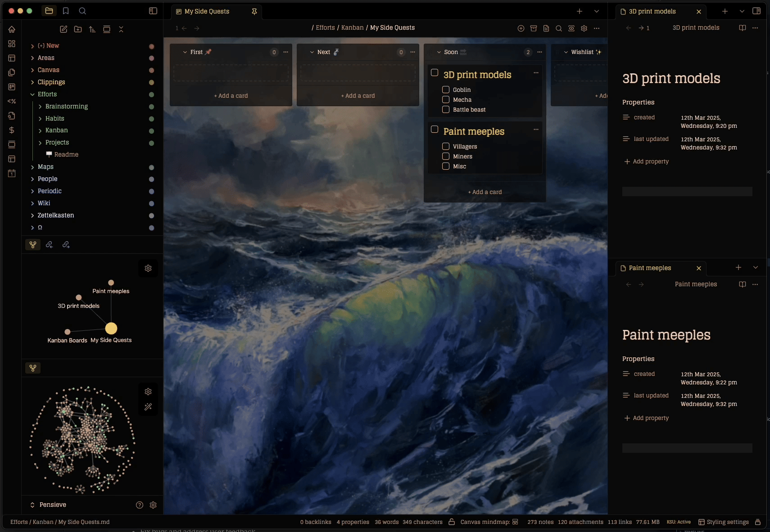Click the color dot beside Clippings folder
The height and width of the screenshot is (532, 770).
tap(152, 82)
